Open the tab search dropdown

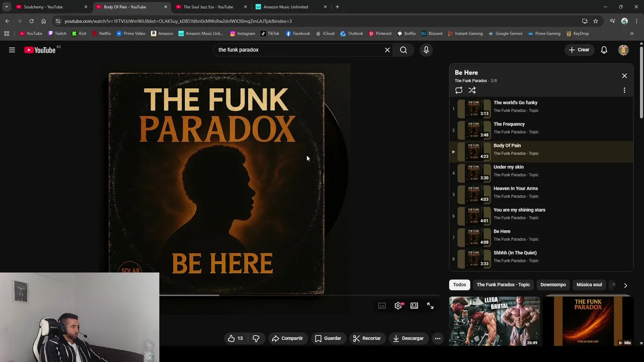click(7, 7)
